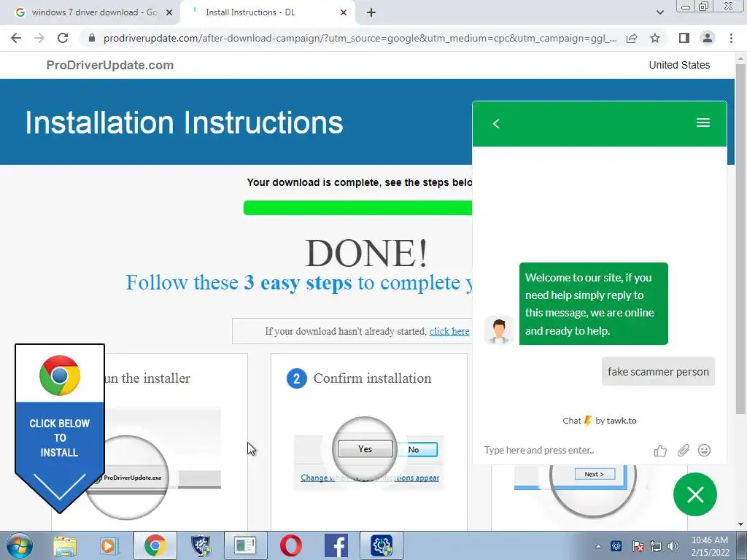
Task: Open the Facebook taskbar icon
Action: [x=336, y=545]
